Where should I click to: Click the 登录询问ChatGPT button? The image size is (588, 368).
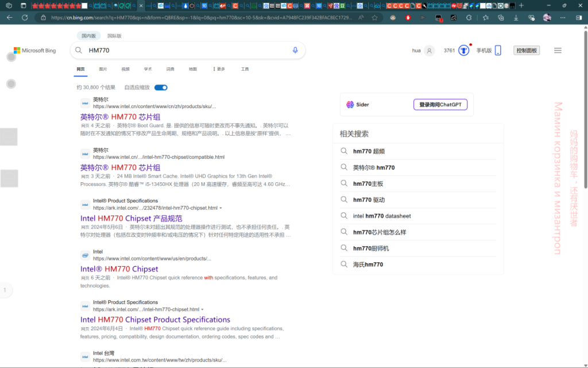coord(440,105)
